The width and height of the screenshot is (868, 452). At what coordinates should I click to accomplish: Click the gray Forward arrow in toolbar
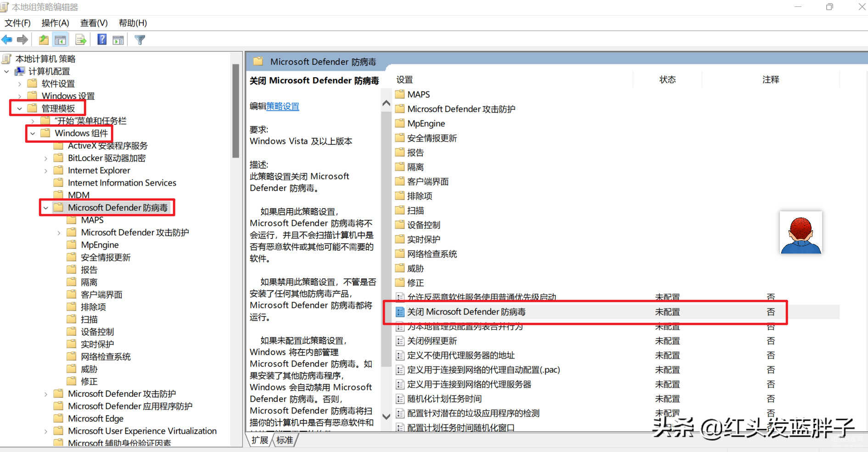[x=22, y=40]
